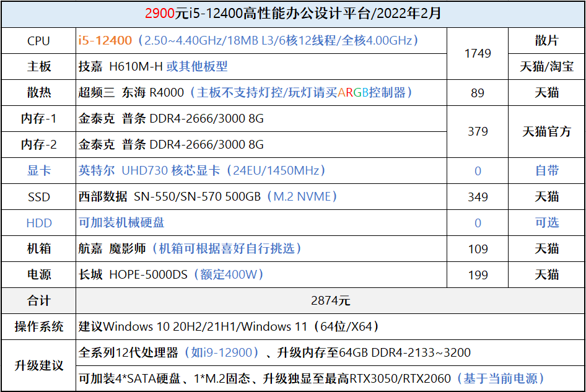
Task: Click the '可选' source cell
Action: [546, 223]
